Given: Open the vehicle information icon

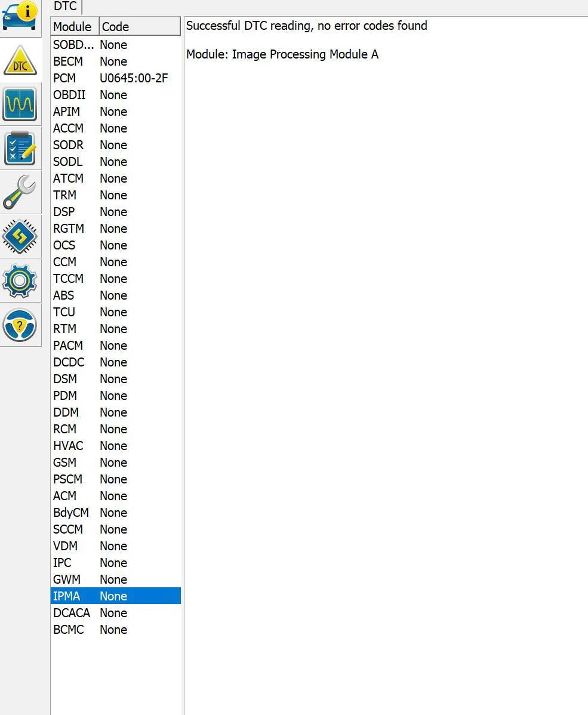Looking at the screenshot, I should [x=20, y=16].
